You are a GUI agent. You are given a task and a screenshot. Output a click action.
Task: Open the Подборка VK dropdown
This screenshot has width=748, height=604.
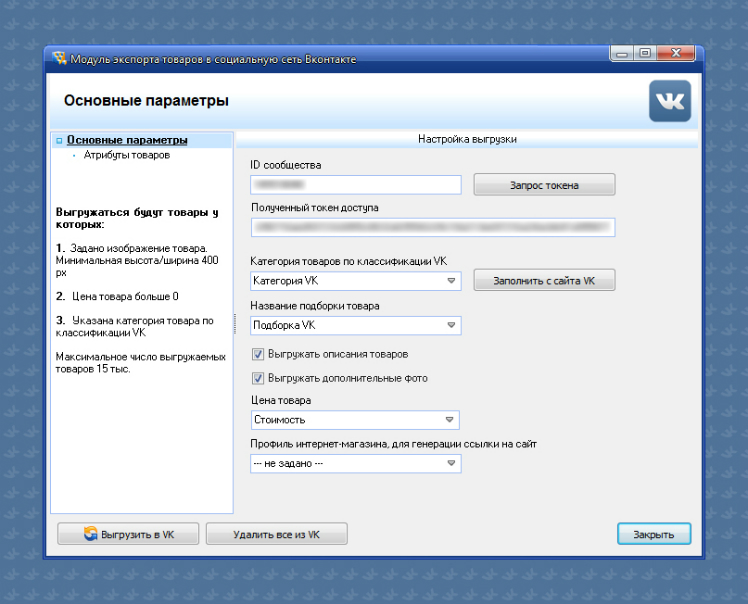355,325
